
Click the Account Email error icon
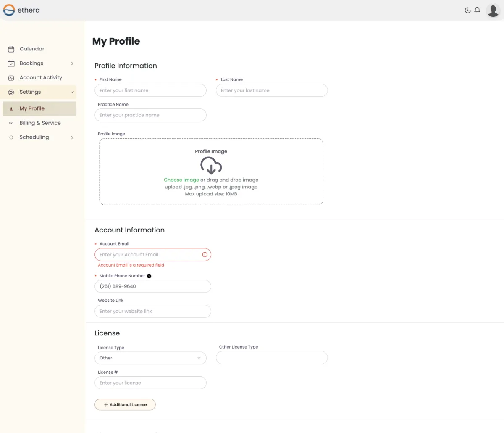(205, 255)
